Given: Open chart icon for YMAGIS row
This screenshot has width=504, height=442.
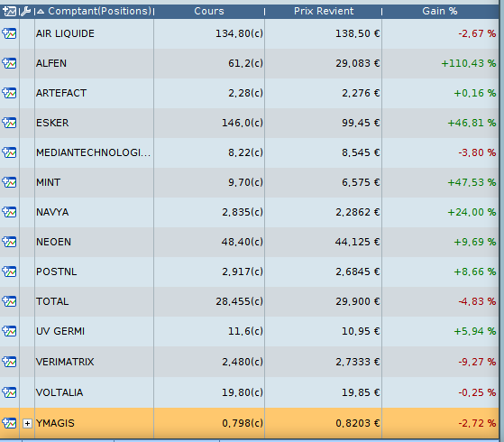Looking at the screenshot, I should point(9,423).
